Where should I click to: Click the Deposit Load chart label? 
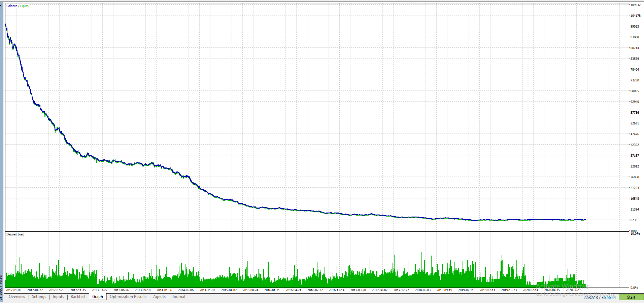click(x=15, y=234)
